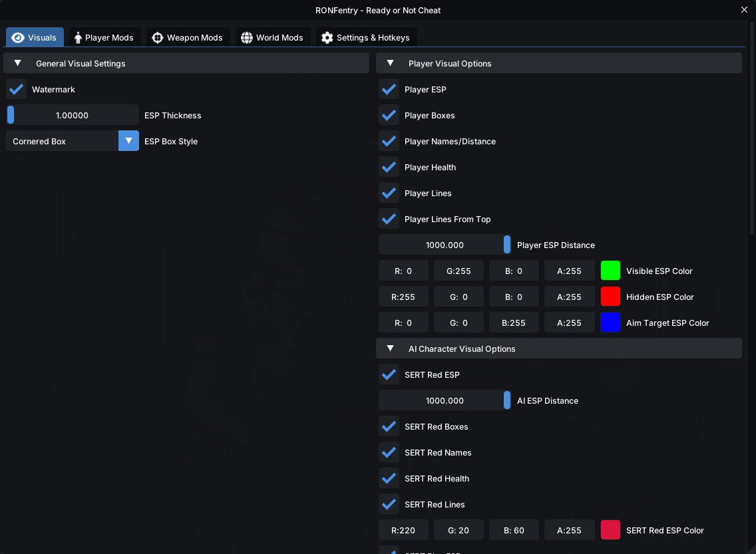The width and height of the screenshot is (756, 554).
Task: Toggle the SERT Red Boxes checkbox
Action: (389, 426)
